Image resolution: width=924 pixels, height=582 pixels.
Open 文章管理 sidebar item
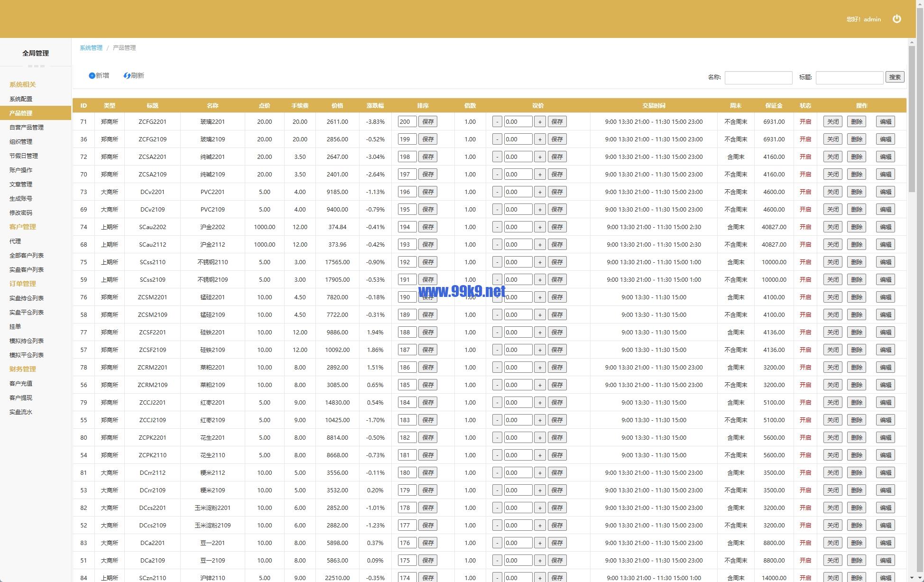[x=21, y=184]
